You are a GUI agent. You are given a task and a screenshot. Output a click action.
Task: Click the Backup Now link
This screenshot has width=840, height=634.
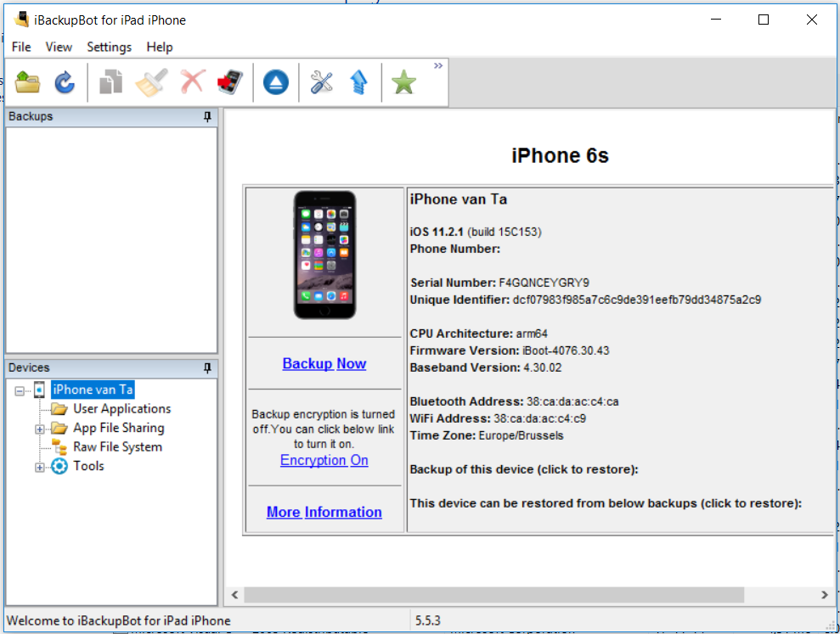point(324,363)
